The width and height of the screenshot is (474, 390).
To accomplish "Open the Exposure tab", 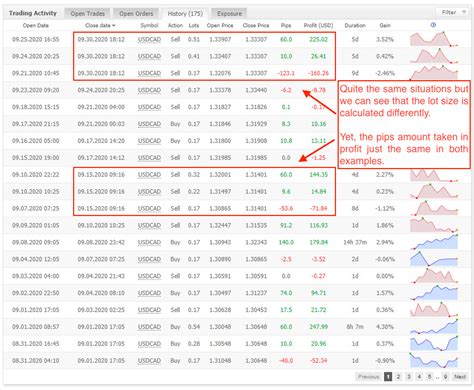I will [x=229, y=14].
